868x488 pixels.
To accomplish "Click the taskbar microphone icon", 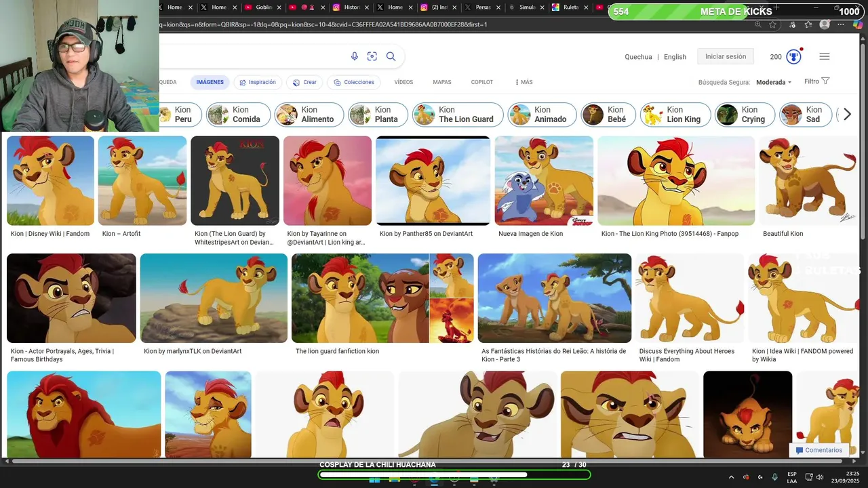I will click(774, 477).
